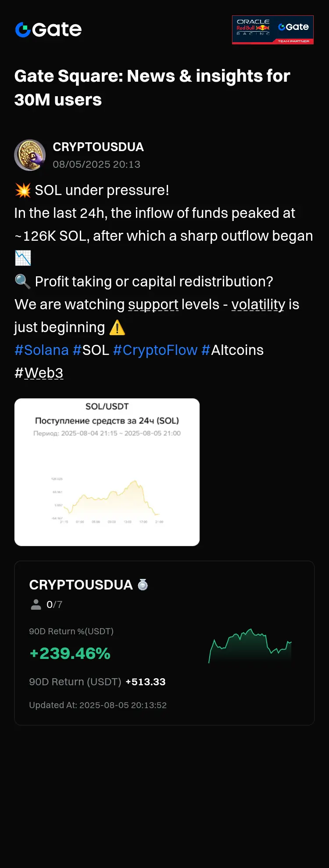Open the #SOL hashtag link

91,350
